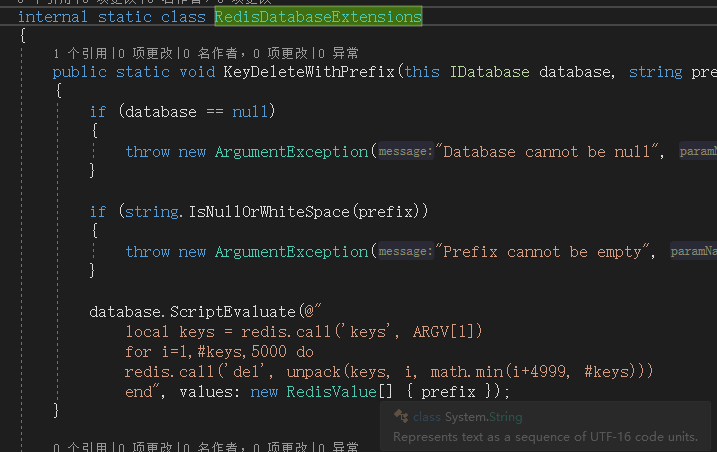Screen dimensions: 717x452
Task: Click the 'this' keyword before IDatabase
Action: click(422, 72)
